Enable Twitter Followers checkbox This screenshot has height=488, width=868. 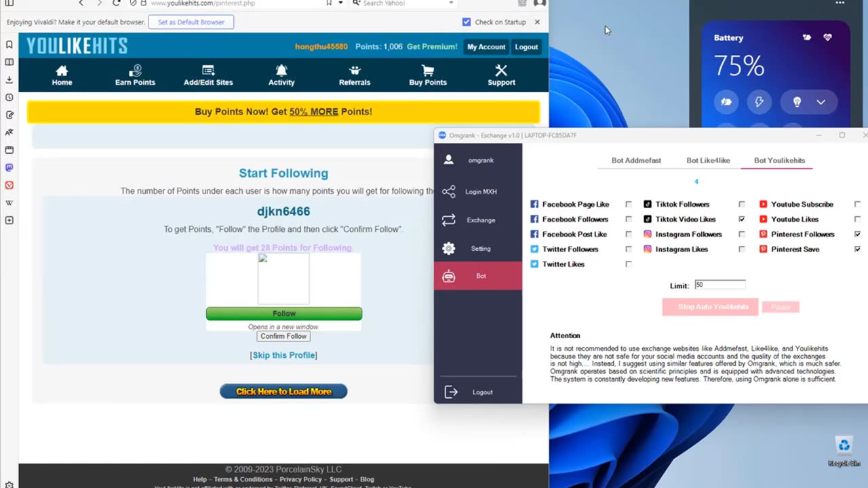point(629,249)
